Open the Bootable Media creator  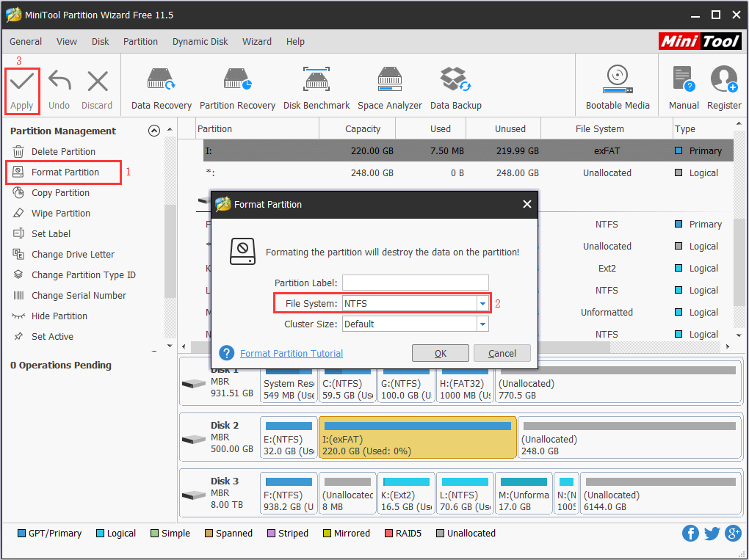(x=617, y=86)
